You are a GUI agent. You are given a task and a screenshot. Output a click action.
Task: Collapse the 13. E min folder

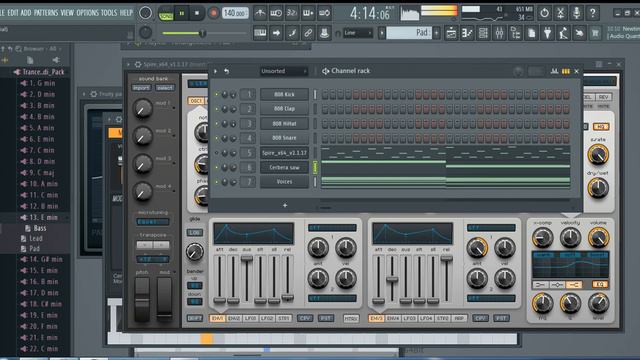tap(39, 217)
